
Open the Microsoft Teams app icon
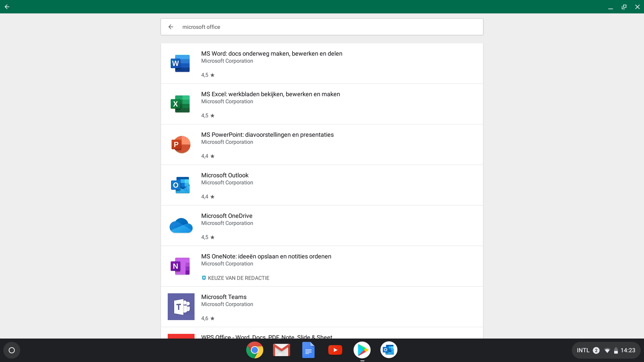(x=181, y=307)
